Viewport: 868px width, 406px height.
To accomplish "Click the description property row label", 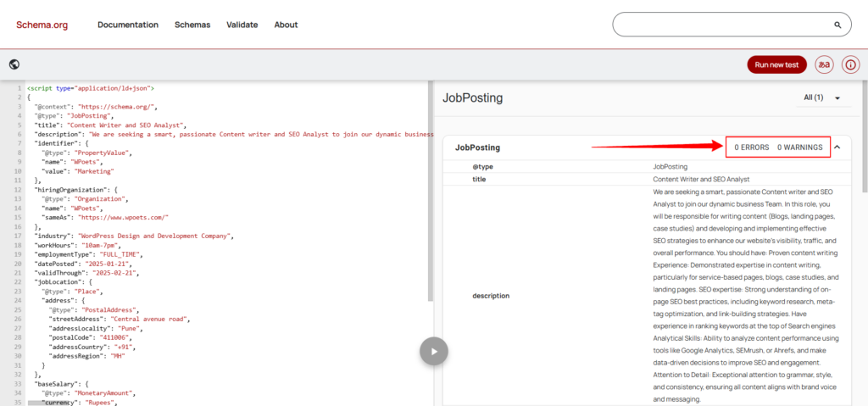I will pyautogui.click(x=491, y=296).
